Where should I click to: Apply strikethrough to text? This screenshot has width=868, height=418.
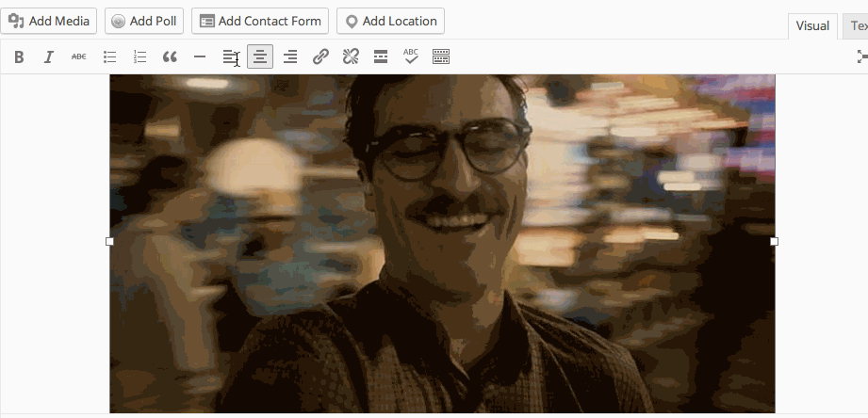pyautogui.click(x=79, y=57)
